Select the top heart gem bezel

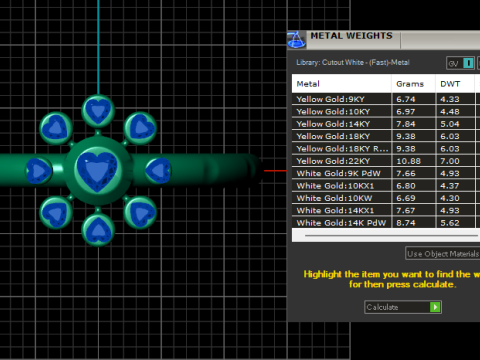(98, 111)
